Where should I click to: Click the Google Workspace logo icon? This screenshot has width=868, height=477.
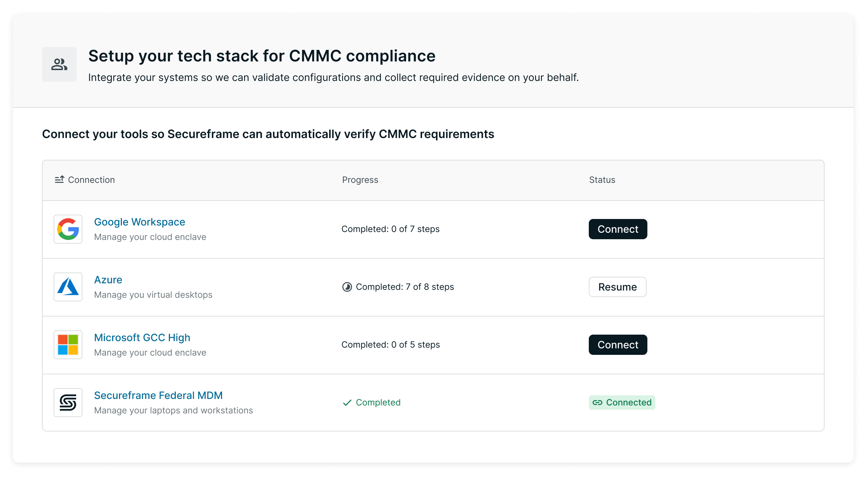68,229
